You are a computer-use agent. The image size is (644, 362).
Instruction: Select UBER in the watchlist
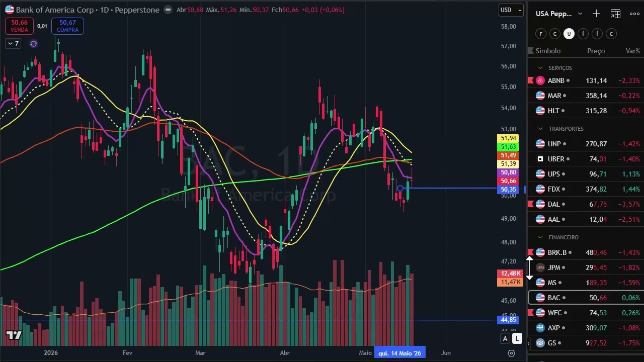click(x=586, y=159)
